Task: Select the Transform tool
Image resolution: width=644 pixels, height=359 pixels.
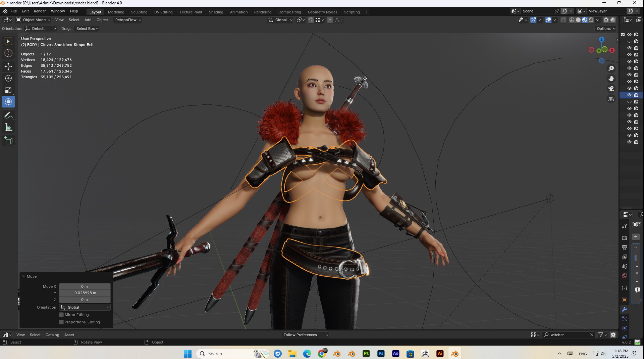Action: [x=8, y=102]
